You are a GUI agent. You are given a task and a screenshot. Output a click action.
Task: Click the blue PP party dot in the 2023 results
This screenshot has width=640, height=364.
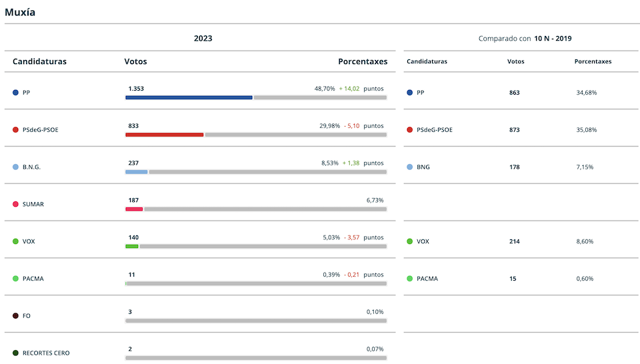(x=15, y=93)
